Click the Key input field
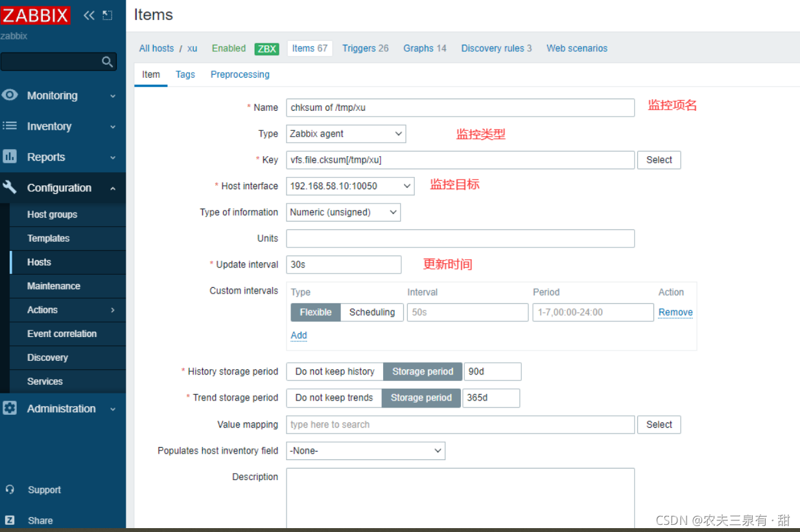Screen dimensions: 800x532 tap(460, 160)
